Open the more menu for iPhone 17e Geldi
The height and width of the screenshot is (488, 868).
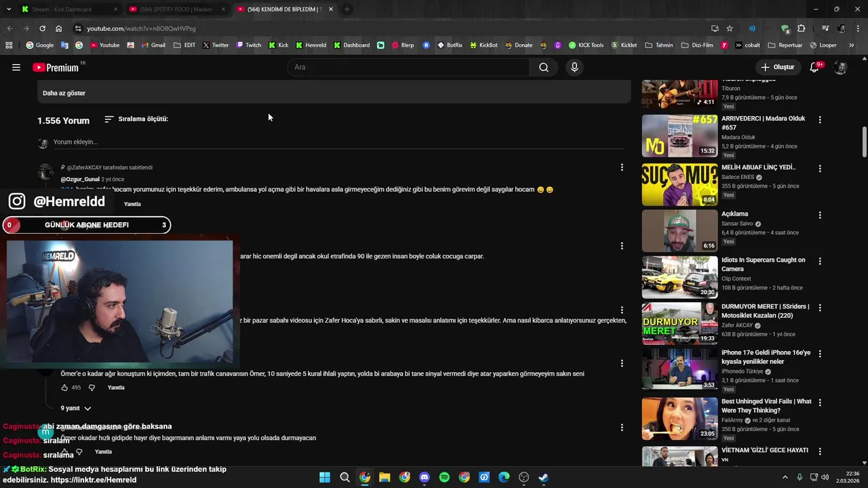pos(820,354)
